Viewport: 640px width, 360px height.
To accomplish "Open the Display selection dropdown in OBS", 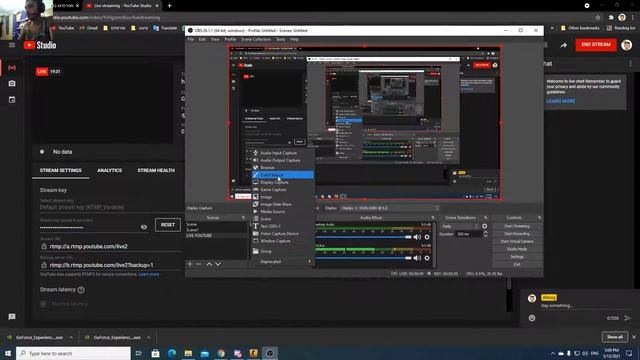I will pyautogui.click(x=389, y=208).
